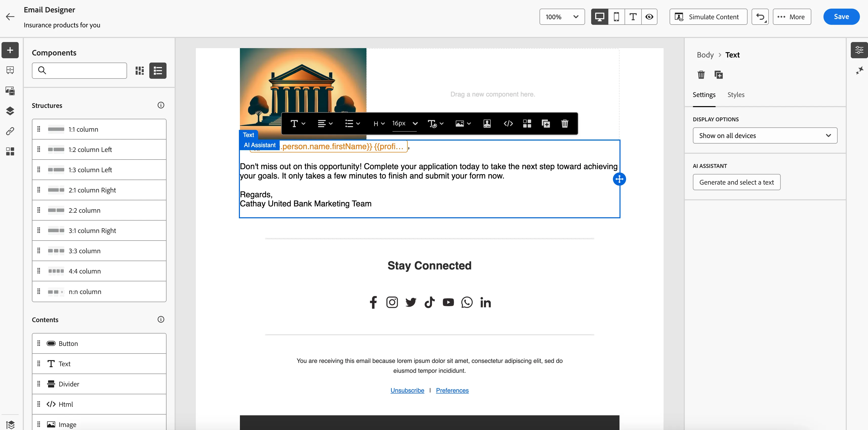Show Structures info icon
This screenshot has height=430, width=868.
coord(161,105)
